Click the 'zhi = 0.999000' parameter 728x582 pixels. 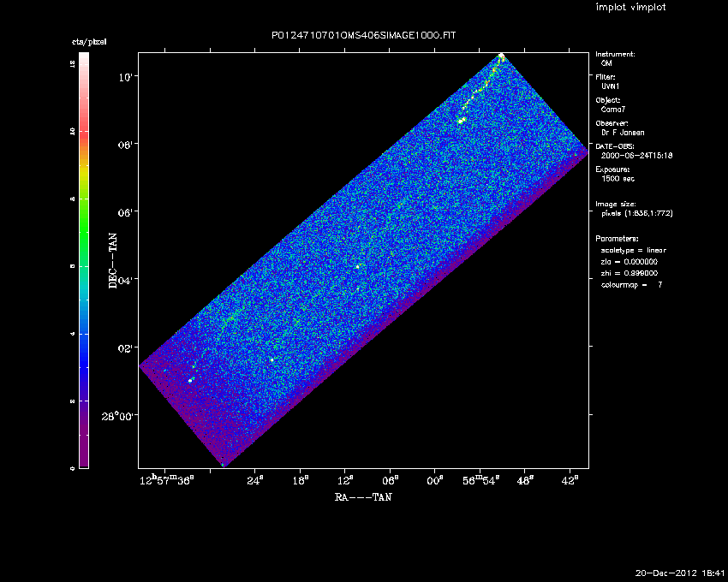[x=630, y=273]
